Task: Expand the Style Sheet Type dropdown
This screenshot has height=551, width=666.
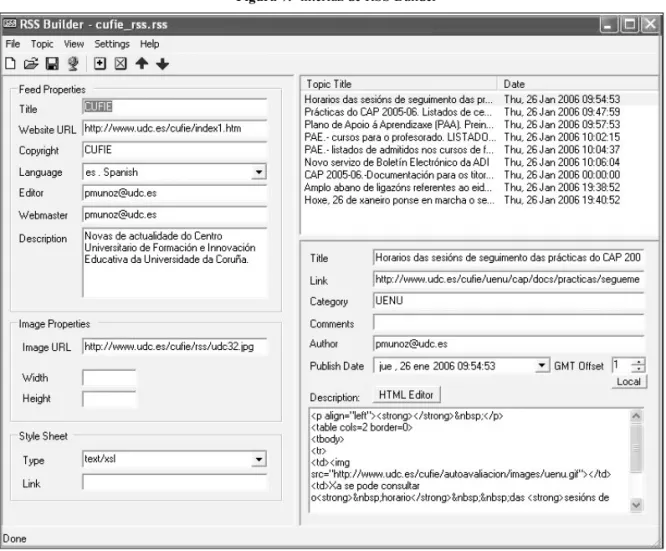Action: pyautogui.click(x=259, y=459)
